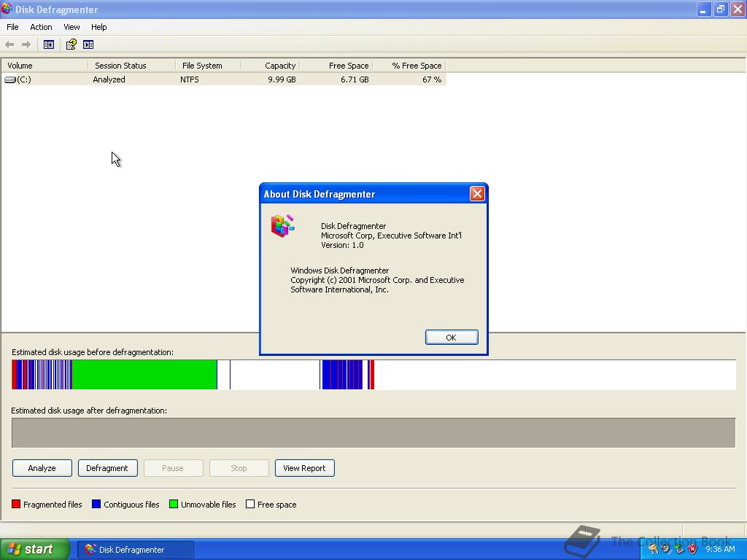
Task: Click the Stop button
Action: coord(239,468)
